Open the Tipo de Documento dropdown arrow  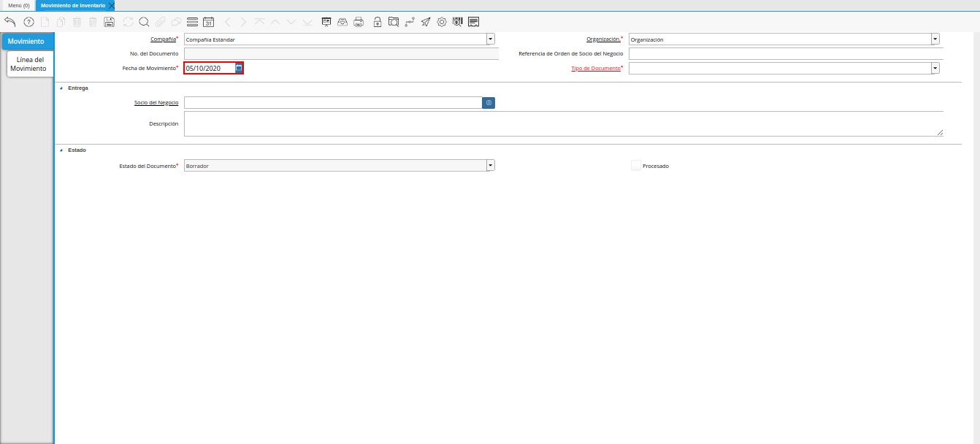pos(935,68)
